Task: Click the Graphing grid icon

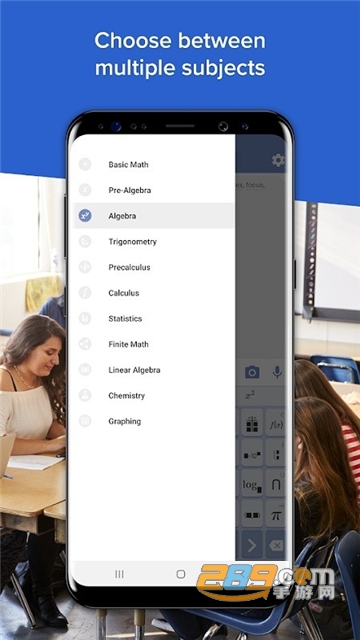Action: (x=85, y=421)
